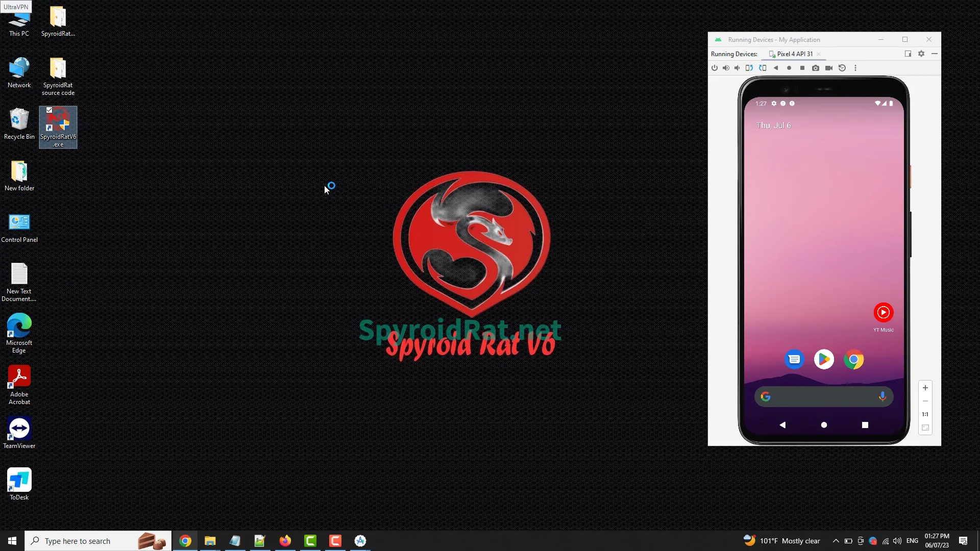The width and height of the screenshot is (980, 551).
Task: Reset emulator zoom to 1:1
Action: 925,414
